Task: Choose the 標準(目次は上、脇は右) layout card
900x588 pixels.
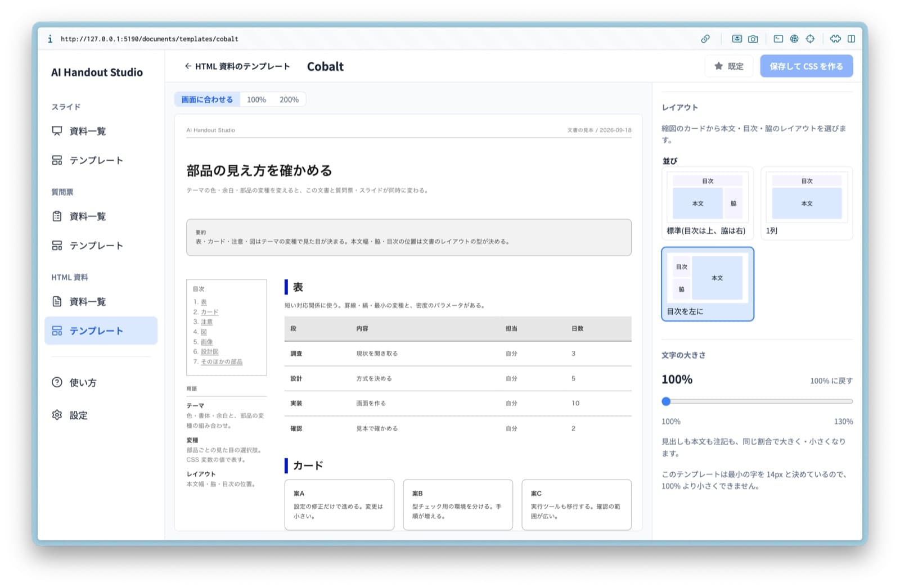Action: tap(708, 203)
